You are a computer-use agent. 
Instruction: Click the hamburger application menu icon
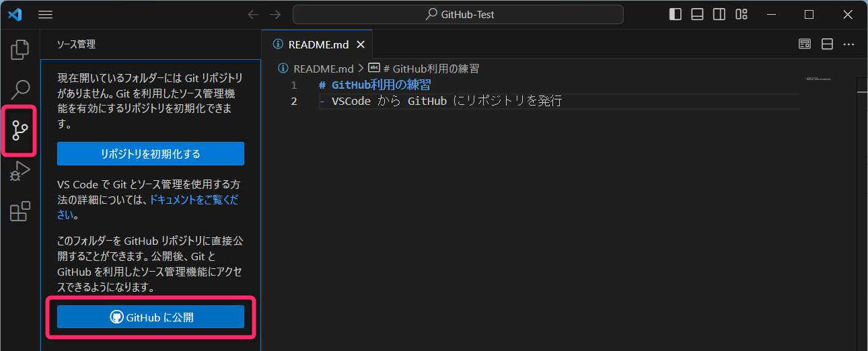[x=46, y=15]
